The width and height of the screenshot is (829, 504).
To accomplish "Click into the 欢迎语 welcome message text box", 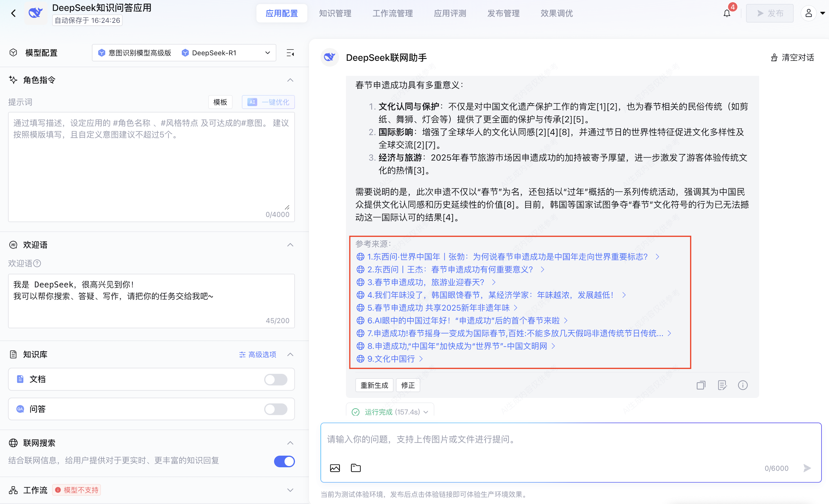I will coord(151,301).
